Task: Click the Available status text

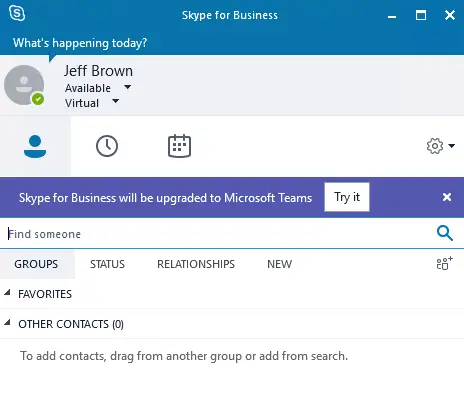Action: pyautogui.click(x=88, y=88)
